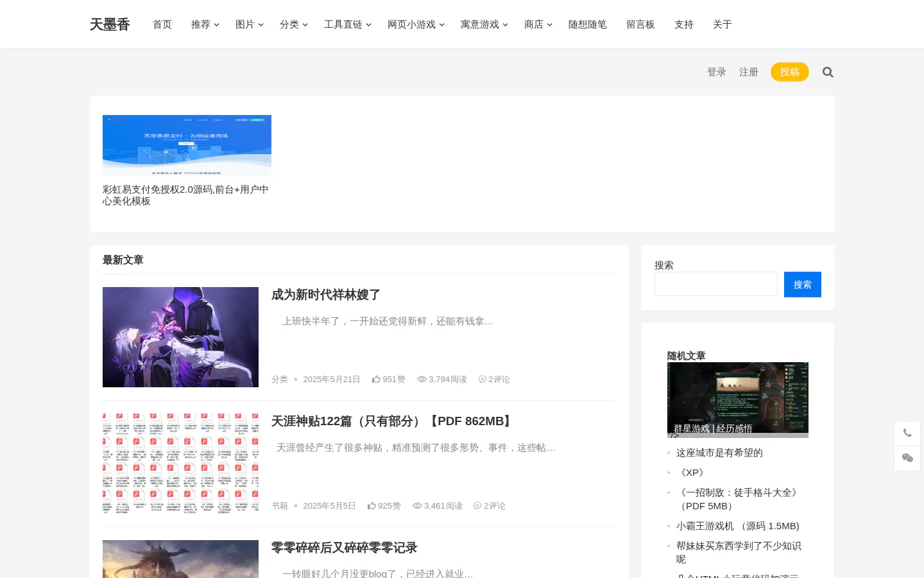Focus the sidebar search input field
The image size is (924, 578).
point(716,284)
